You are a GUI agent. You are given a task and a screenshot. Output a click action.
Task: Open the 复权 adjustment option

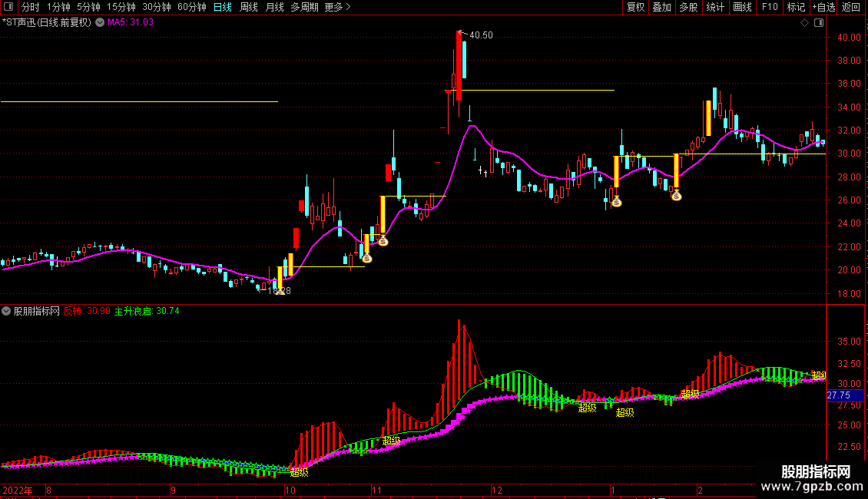coord(635,7)
